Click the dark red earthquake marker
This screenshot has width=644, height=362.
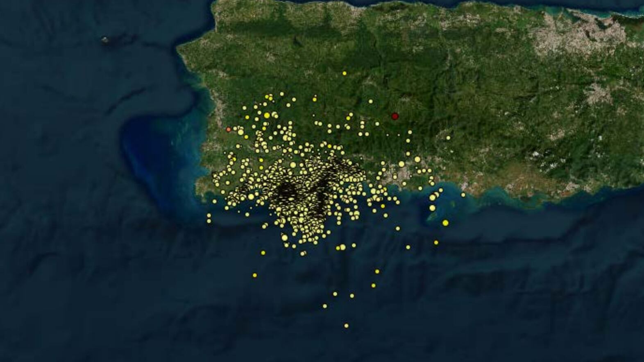point(395,116)
